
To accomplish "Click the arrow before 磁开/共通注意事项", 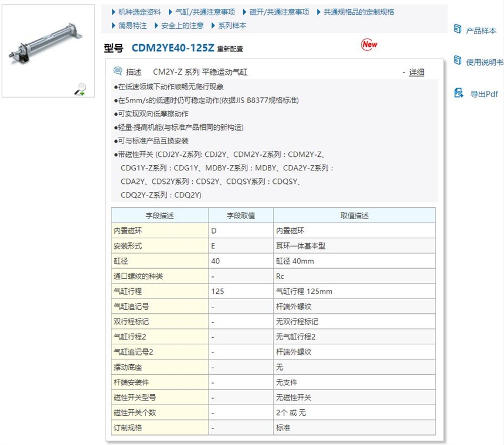I will 244,12.
